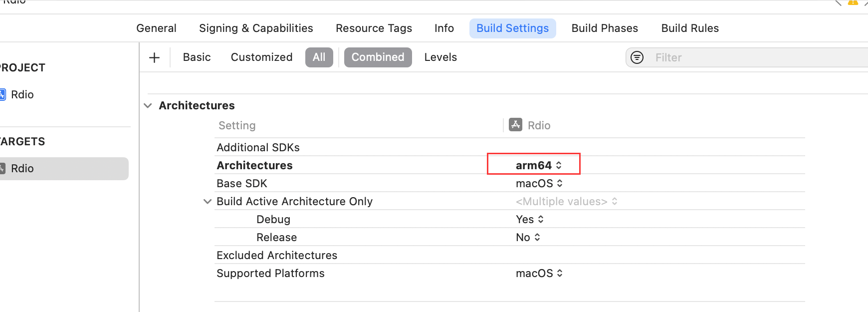Click the filter icon in search field
The height and width of the screenshot is (312, 868).
637,57
